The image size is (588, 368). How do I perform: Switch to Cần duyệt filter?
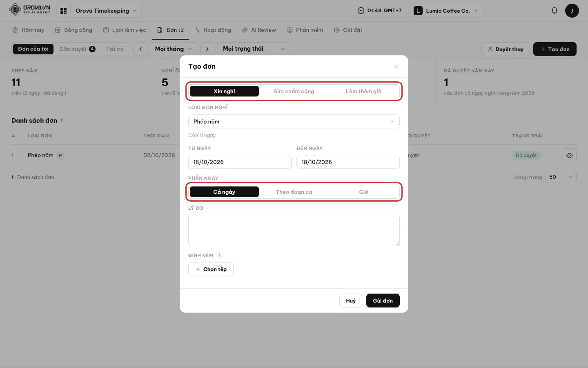[77, 49]
